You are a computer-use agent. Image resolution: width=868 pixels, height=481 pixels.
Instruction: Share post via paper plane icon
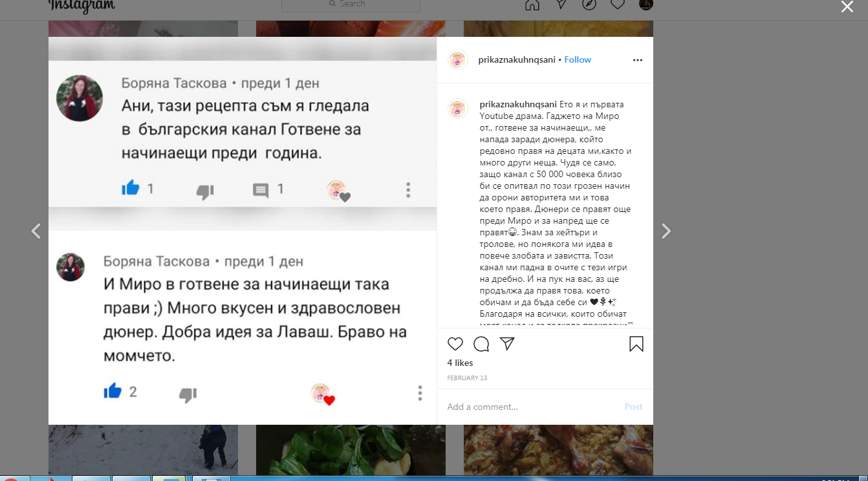click(x=507, y=344)
